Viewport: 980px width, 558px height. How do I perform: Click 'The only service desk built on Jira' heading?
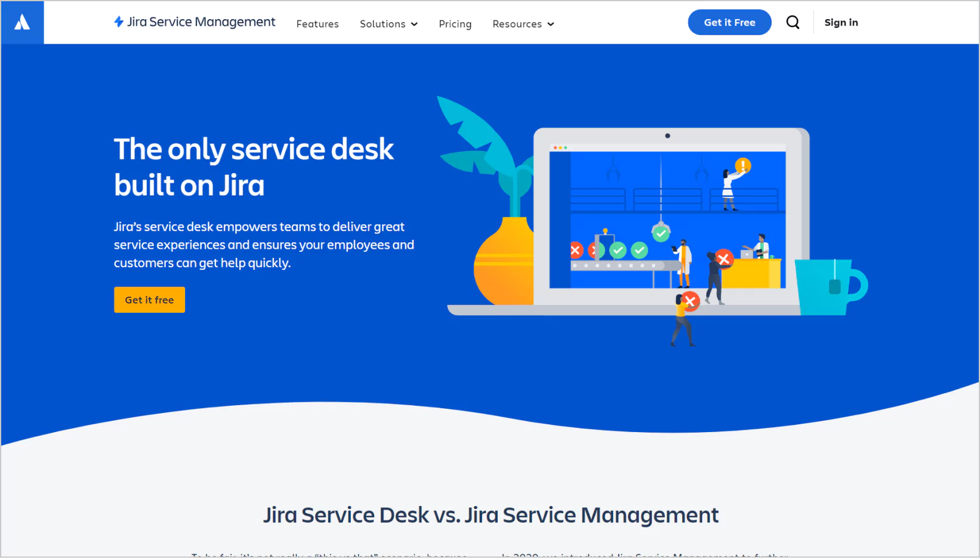coord(254,167)
